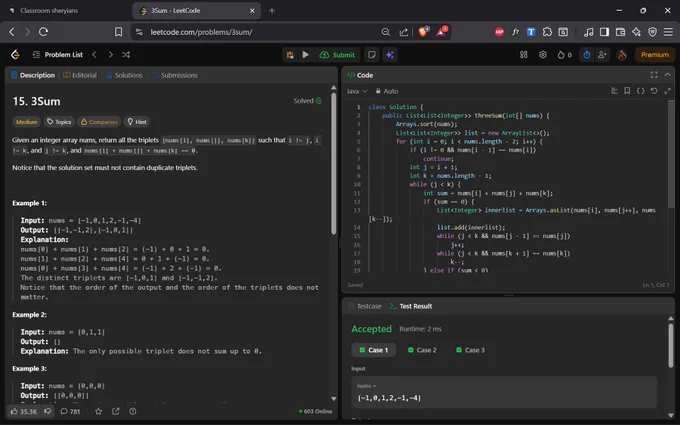Image resolution: width=680 pixels, height=425 pixels.
Task: Open the notes icon next to Submit
Action: 372,55
